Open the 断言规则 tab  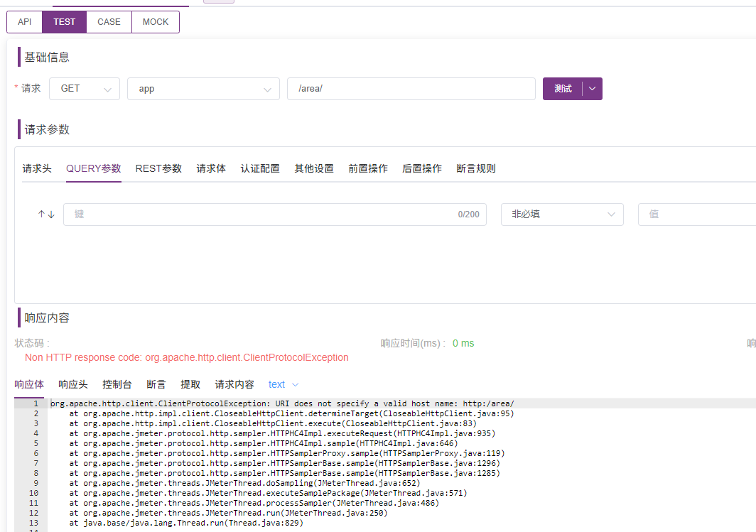(476, 168)
